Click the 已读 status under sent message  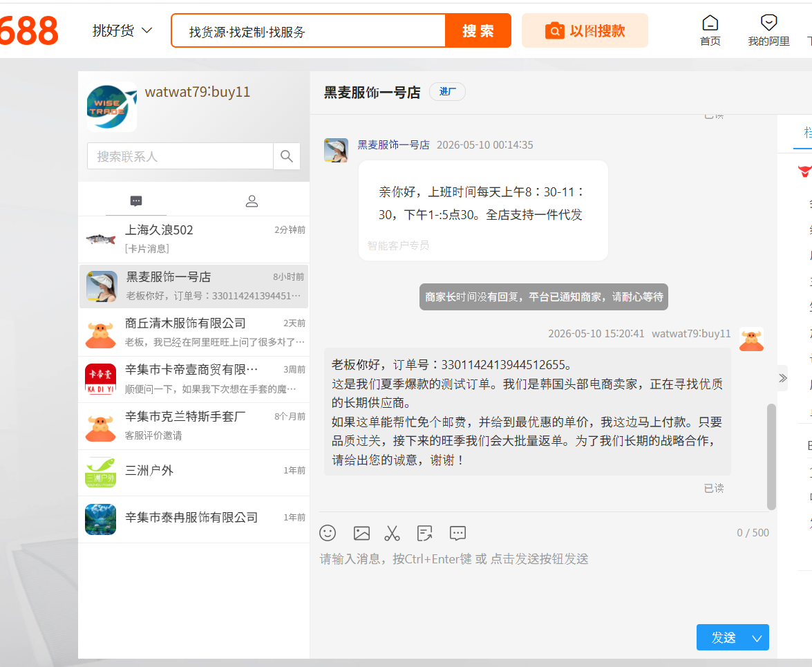(714, 488)
